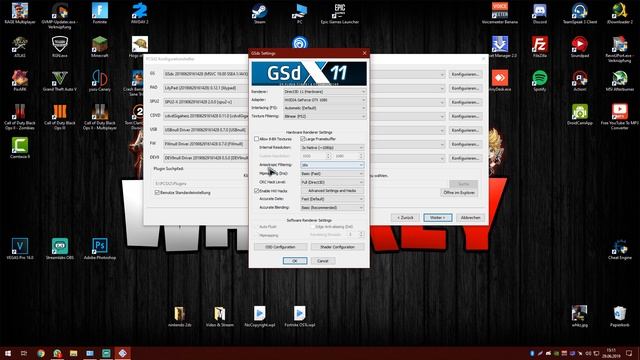Open the PC desktop icon
Image resolution: width=640 pixels, height=360 pixels.
click(300, 13)
